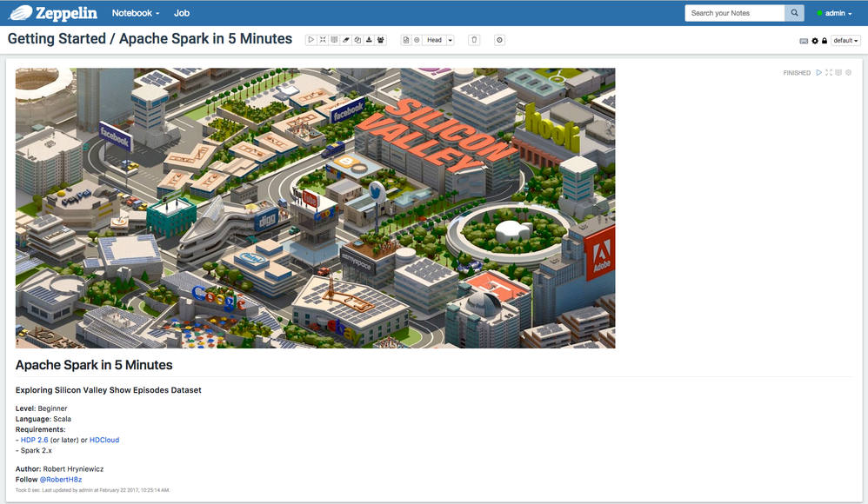Open paragraph settings gear menu
The height and width of the screenshot is (504, 868).
pyautogui.click(x=849, y=72)
